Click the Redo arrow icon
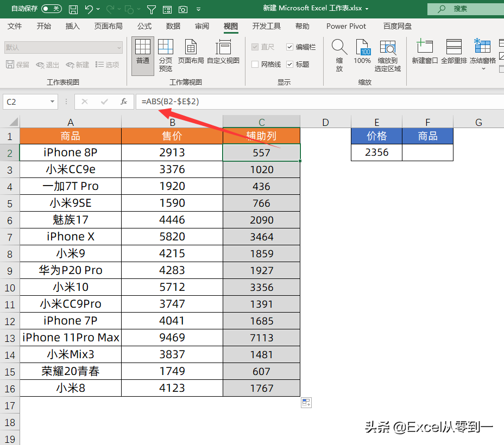 coord(110,9)
